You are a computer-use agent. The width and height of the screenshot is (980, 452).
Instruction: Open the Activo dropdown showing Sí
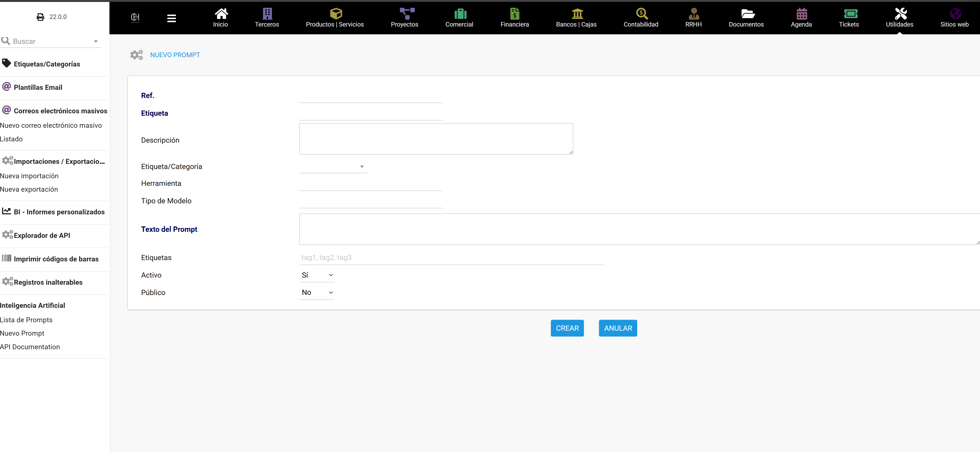coord(316,275)
